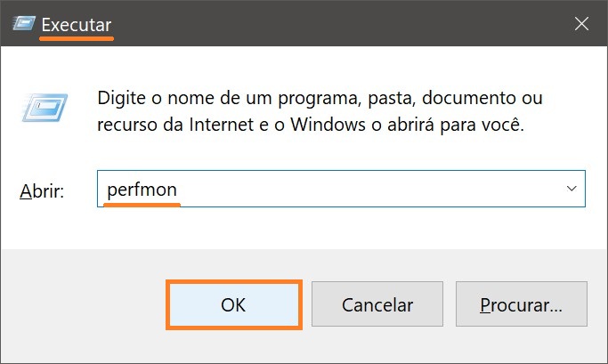Click the empty part of the Abrir combo box
This screenshot has height=364, width=608.
pyautogui.click(x=369, y=189)
